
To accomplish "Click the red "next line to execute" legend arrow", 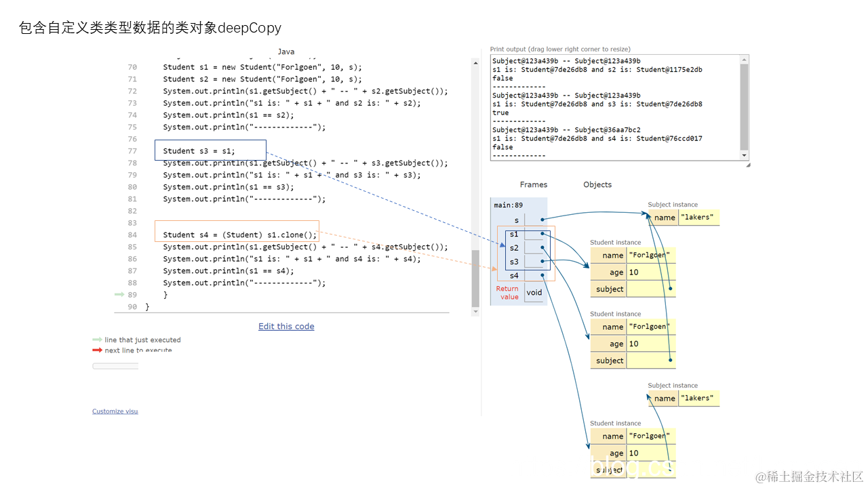I will [x=97, y=350].
